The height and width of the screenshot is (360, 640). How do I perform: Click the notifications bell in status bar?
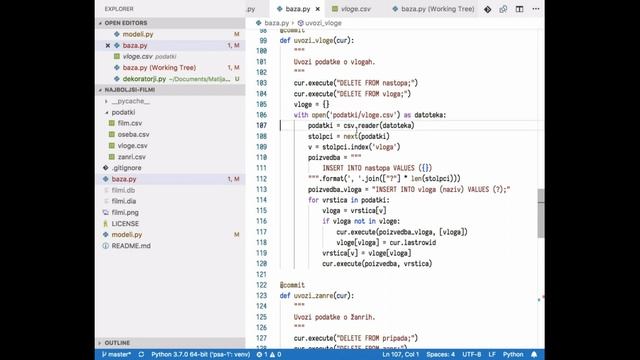(534, 354)
